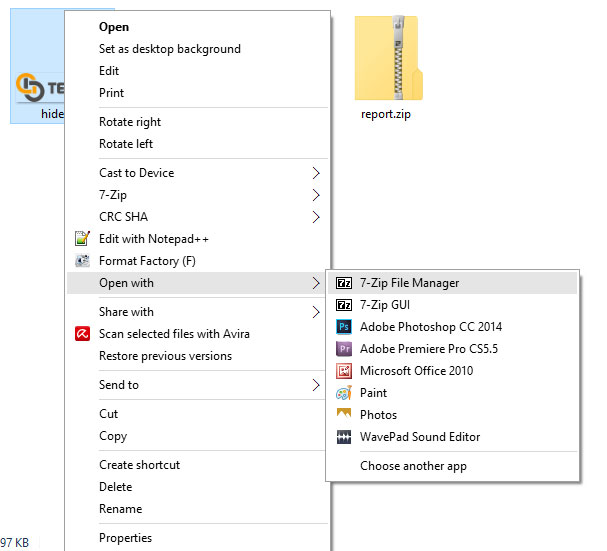Open file with 7-Zip GUI

pos(453,305)
